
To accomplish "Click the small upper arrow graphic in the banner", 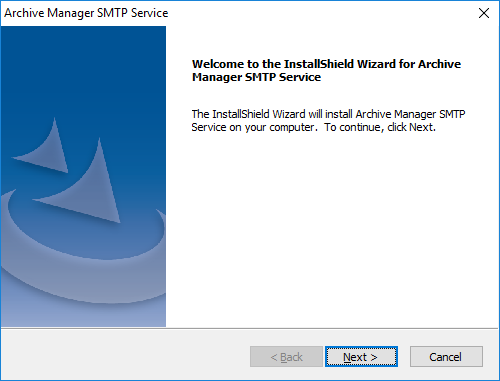I will (45, 147).
